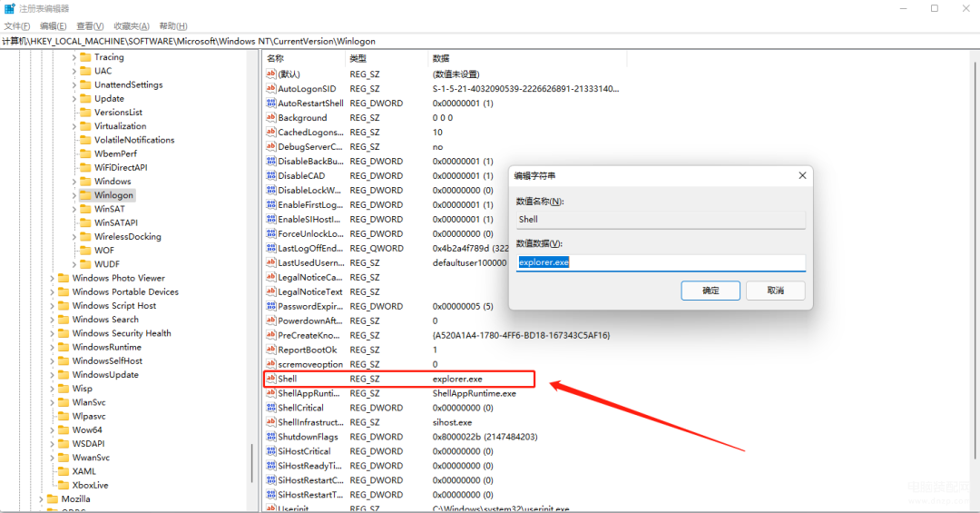Screen dimensions: 980x513
Task: Click the Mozilla folder icon
Action: point(53,498)
